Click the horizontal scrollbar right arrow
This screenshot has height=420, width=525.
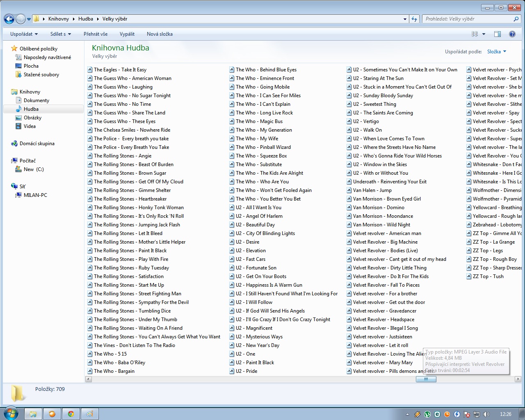click(x=518, y=379)
